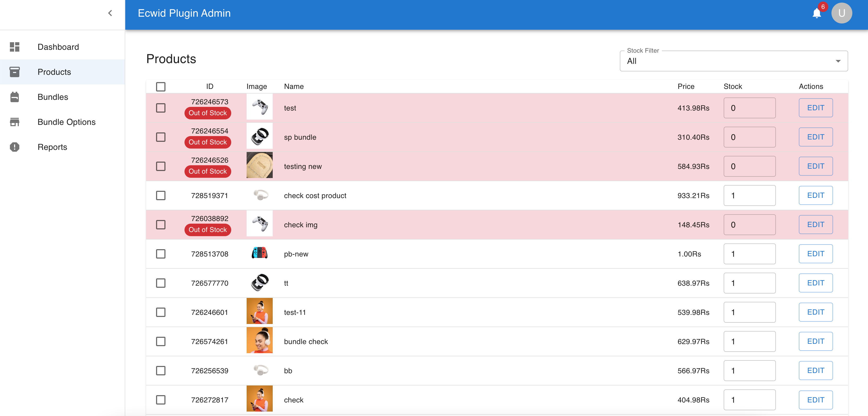Go to Bundles in sidebar
The height and width of the screenshot is (416, 868).
point(53,97)
